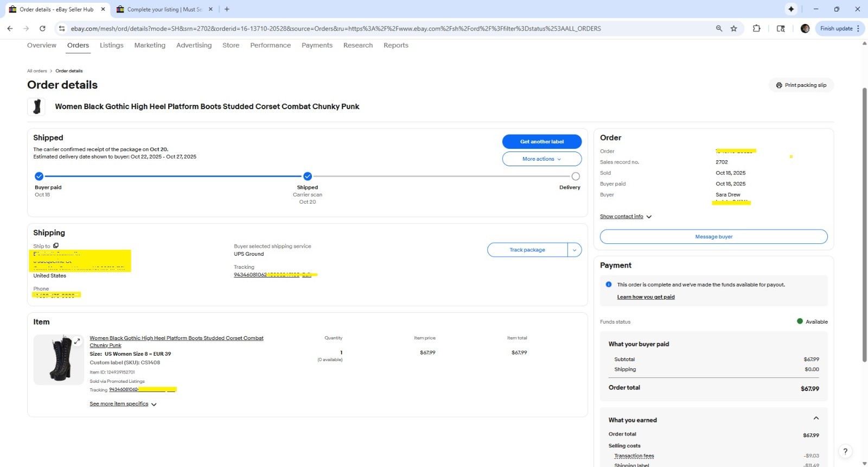This screenshot has width=868, height=467.
Task: Click Print packing slip
Action: point(801,85)
